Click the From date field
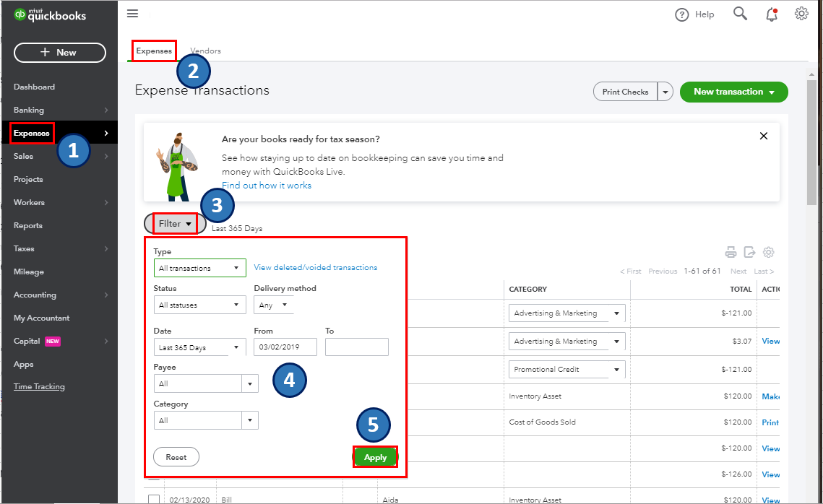 [285, 347]
